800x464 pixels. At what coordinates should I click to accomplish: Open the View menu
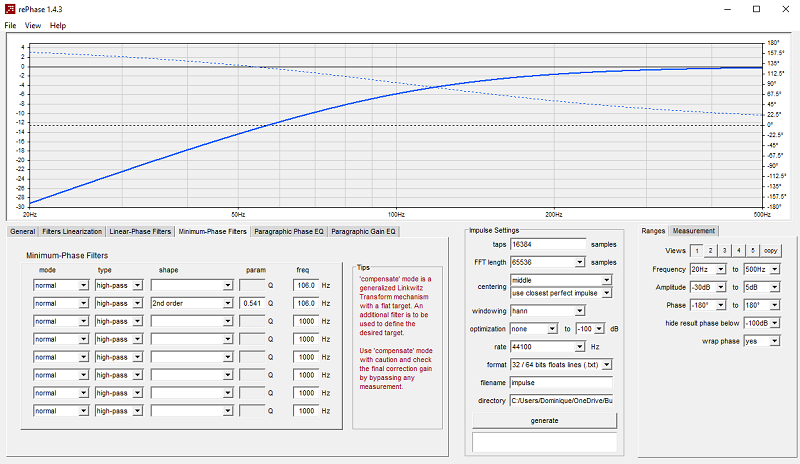coord(33,25)
